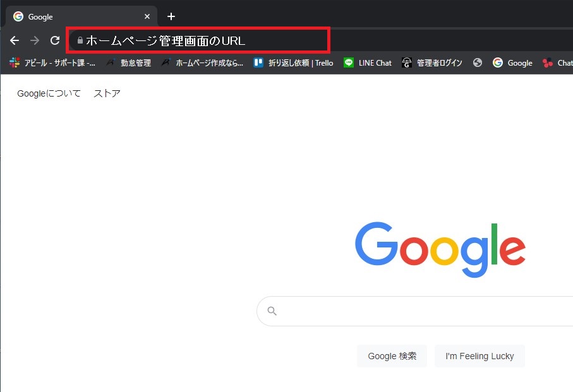Open the ホームページ作成なら bookmark
Image resolution: width=573 pixels, height=392 pixels.
coord(202,62)
